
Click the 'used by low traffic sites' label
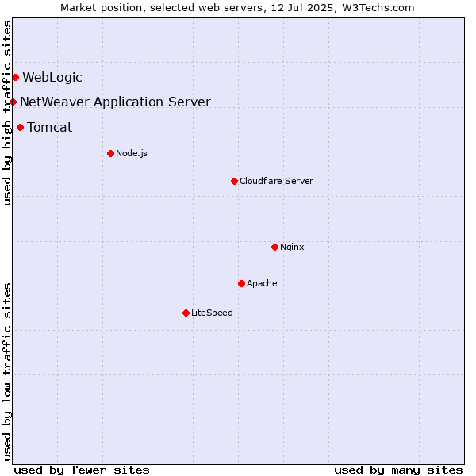[x=7, y=372]
